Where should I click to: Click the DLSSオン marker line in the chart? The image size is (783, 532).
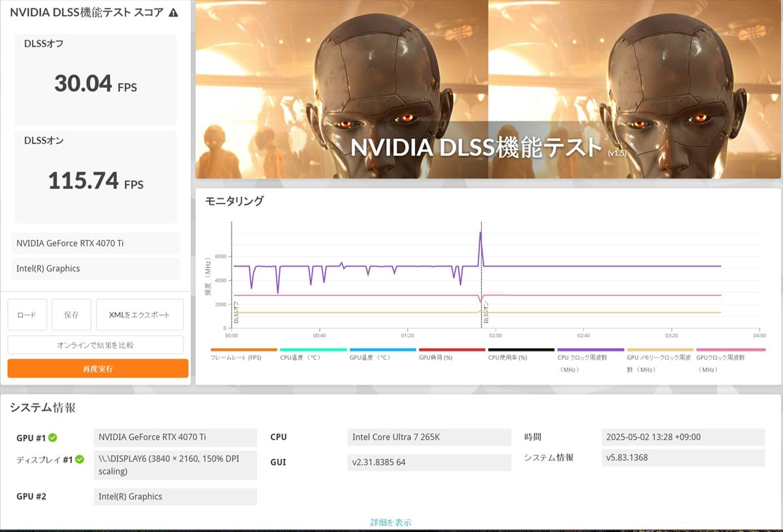coord(482,274)
